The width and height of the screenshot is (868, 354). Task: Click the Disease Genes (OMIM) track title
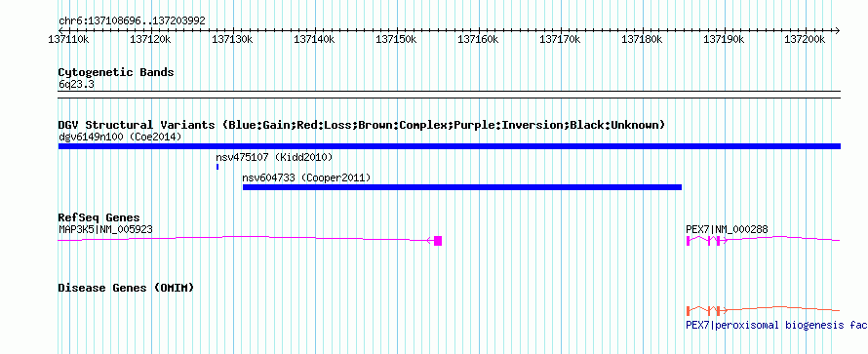[126, 288]
